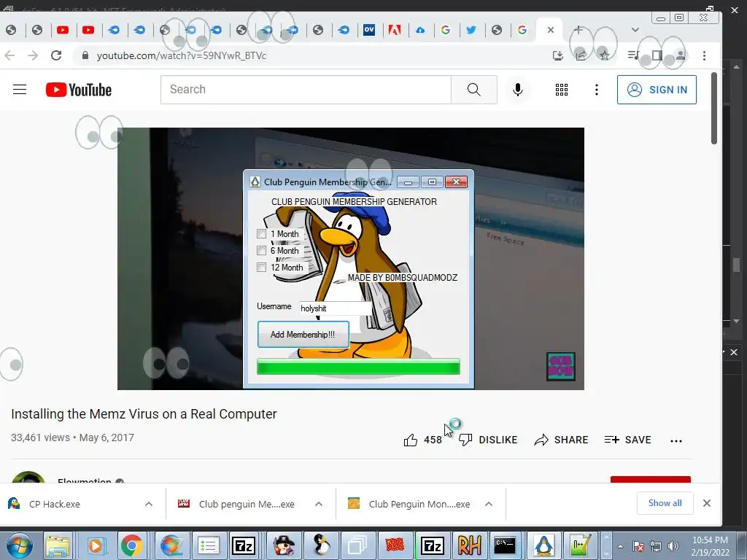Share the Memz Virus video

point(561,440)
